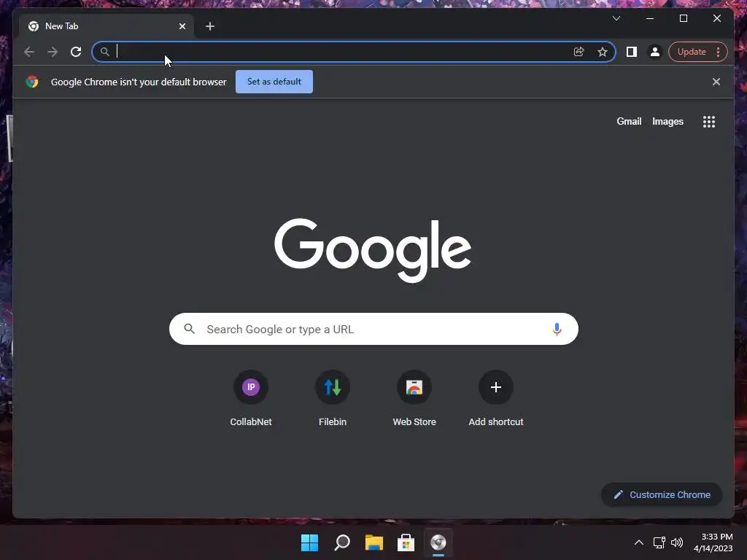This screenshot has height=560, width=747.
Task: Open the Web Store shortcut
Action: (414, 398)
